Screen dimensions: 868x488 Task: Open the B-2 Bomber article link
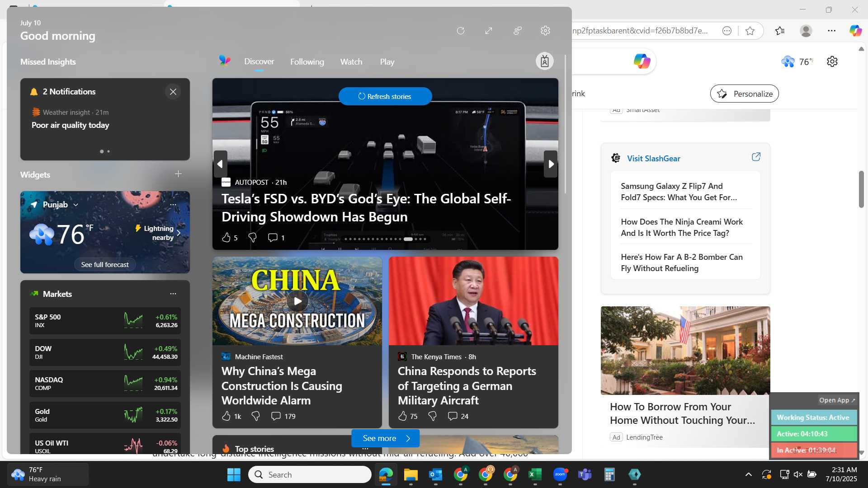[682, 263]
